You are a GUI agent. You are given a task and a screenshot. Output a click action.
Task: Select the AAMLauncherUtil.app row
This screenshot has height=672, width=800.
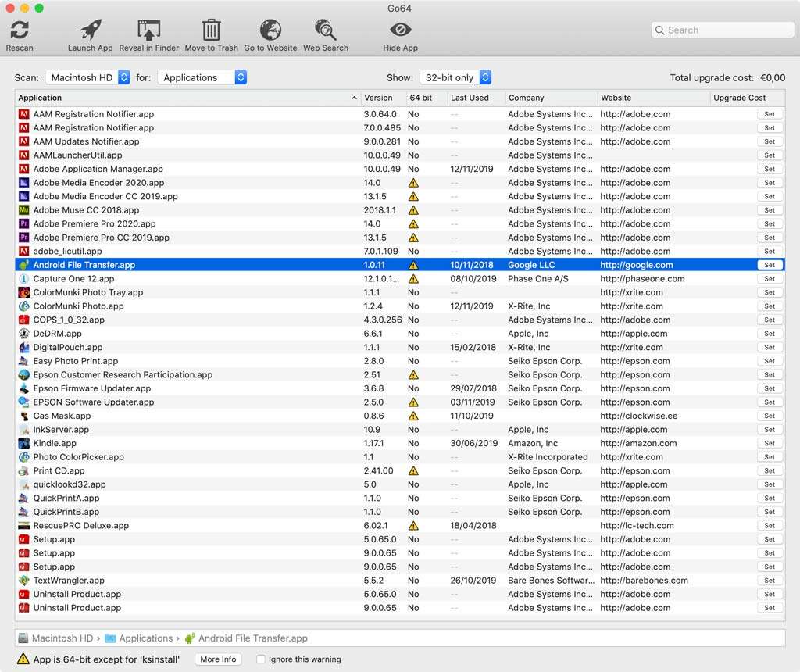[400, 155]
